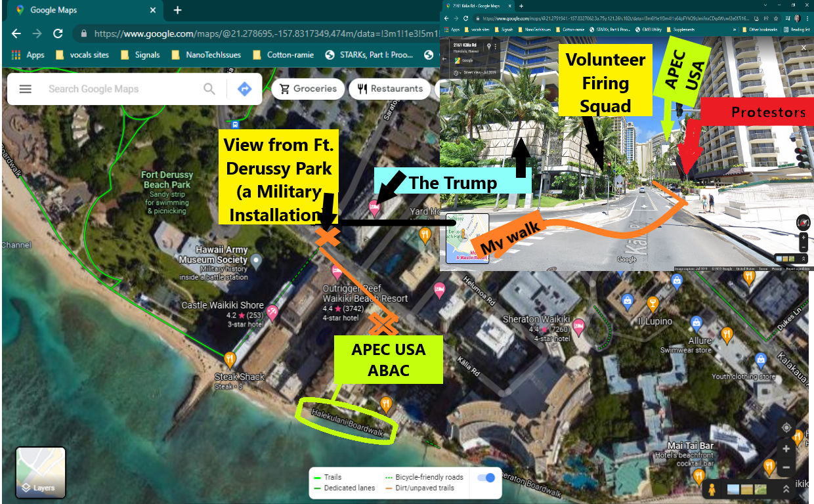Click the Castle Waikiki Shore hotel pin

point(272,312)
